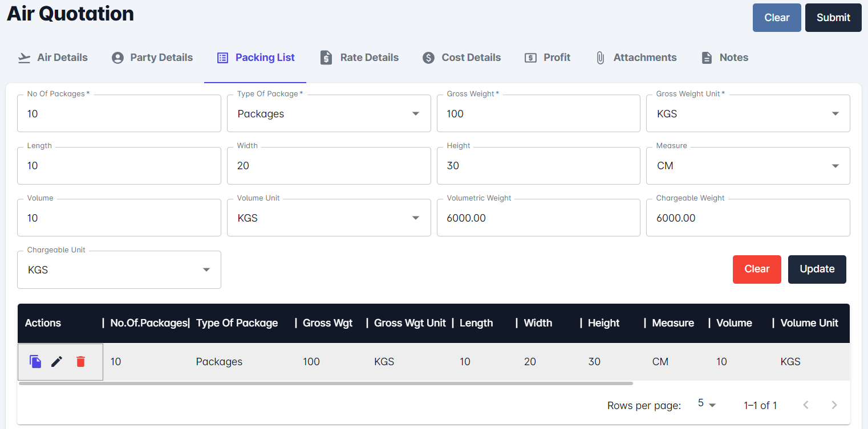Click the blue Clear button at top
The image size is (868, 429).
[777, 18]
